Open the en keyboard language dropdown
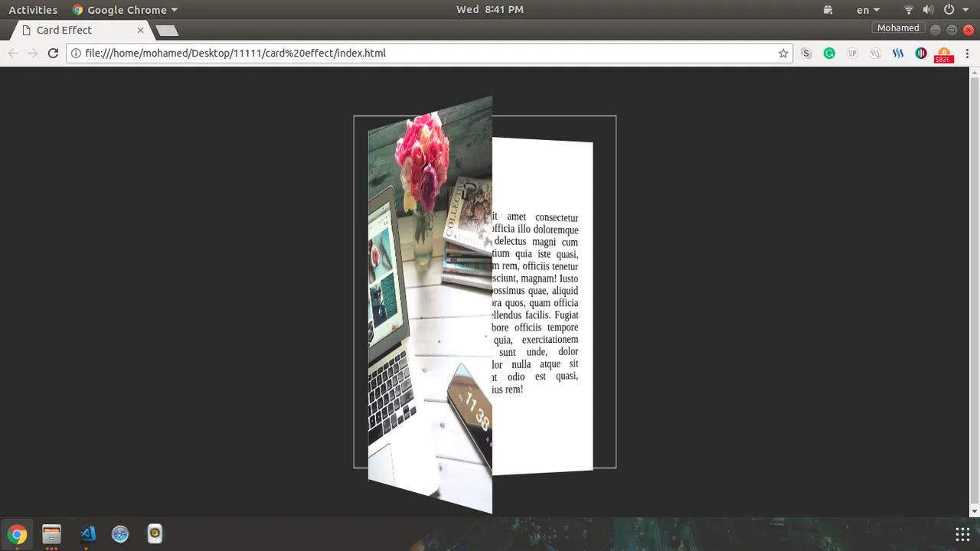The height and width of the screenshot is (551, 980). point(867,10)
